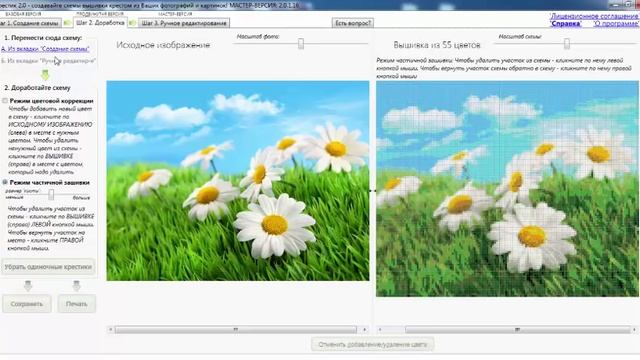Click the 'Масштаб фото' slider handle

coord(301,43)
